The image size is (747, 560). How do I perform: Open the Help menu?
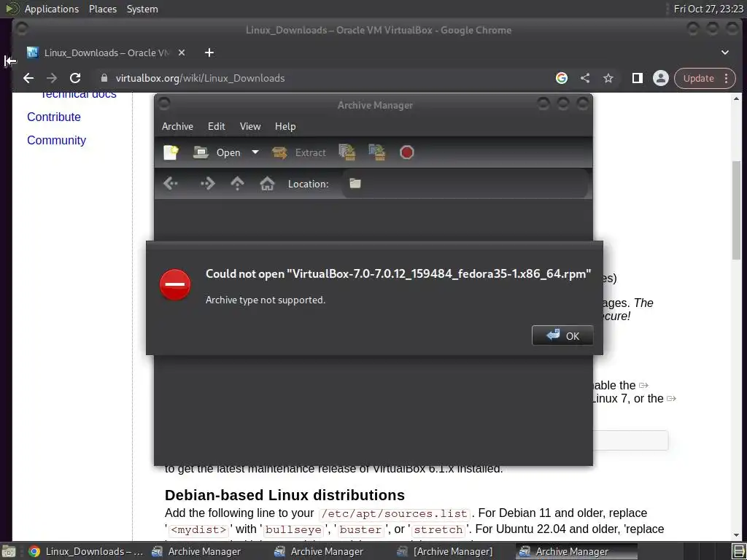pos(285,126)
